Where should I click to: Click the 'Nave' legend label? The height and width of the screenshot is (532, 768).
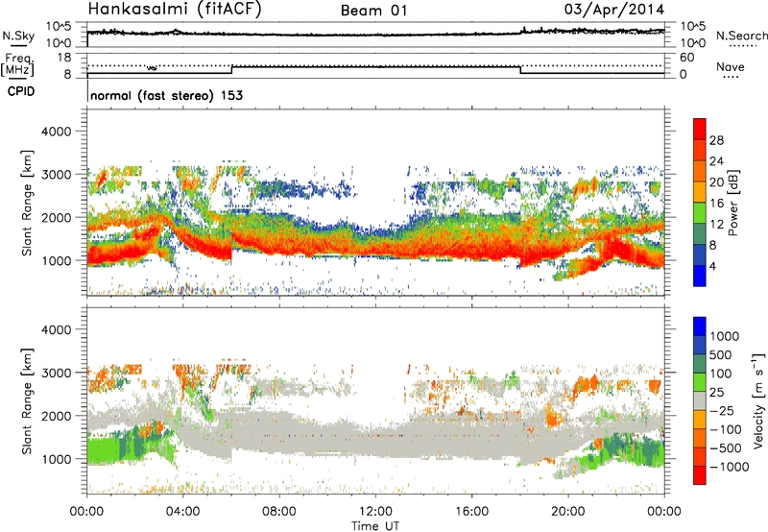point(730,66)
